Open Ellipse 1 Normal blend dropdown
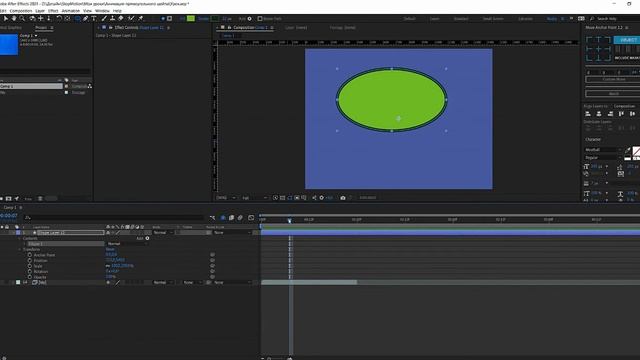Viewport: 640px width, 360px height. point(127,244)
